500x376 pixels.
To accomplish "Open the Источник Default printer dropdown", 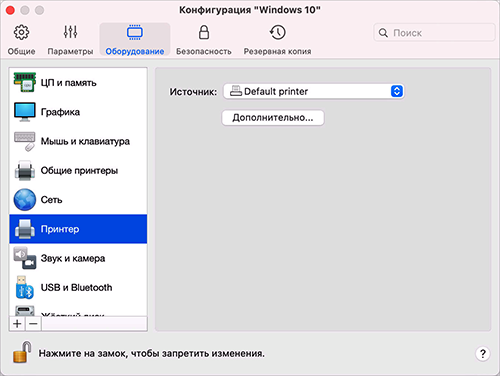I will pos(314,91).
